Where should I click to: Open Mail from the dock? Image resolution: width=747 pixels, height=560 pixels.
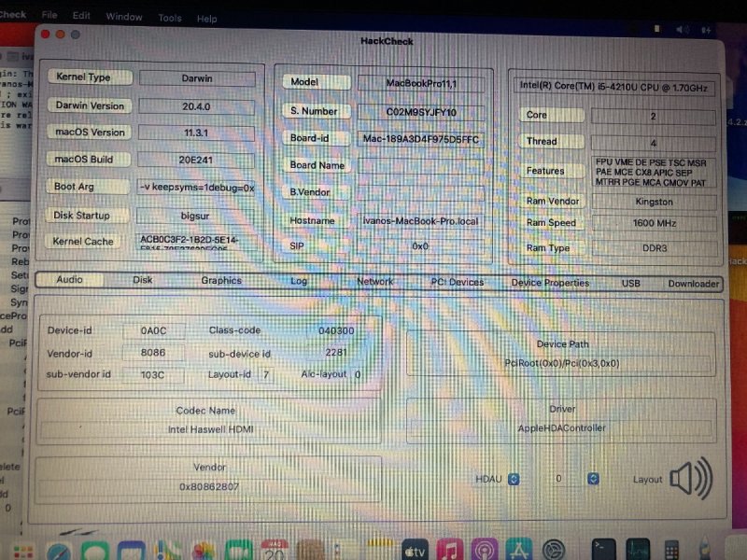pyautogui.click(x=131, y=552)
